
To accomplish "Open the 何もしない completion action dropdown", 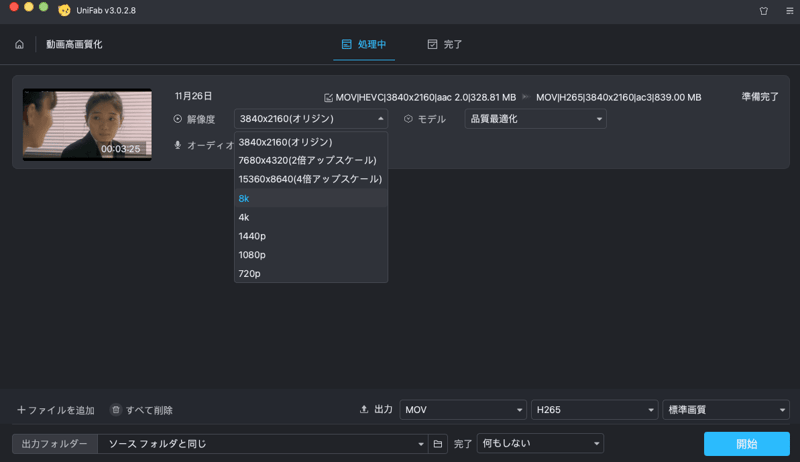I will point(540,444).
